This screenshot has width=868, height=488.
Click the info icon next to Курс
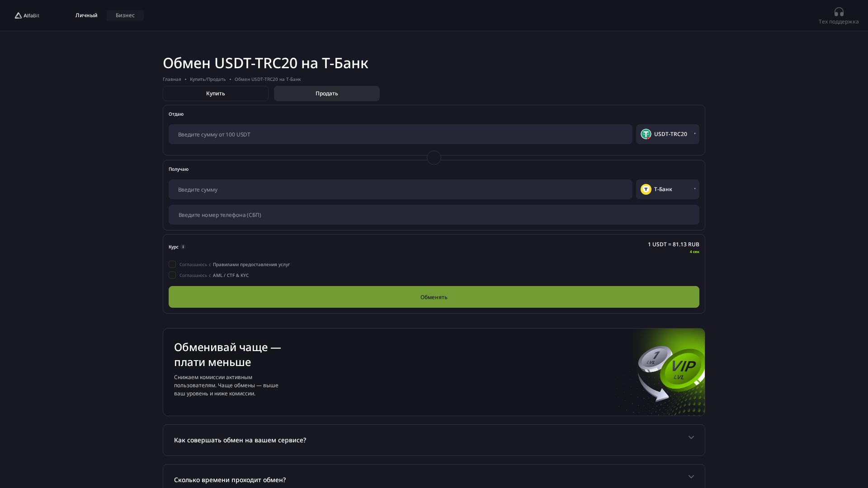pos(183,247)
